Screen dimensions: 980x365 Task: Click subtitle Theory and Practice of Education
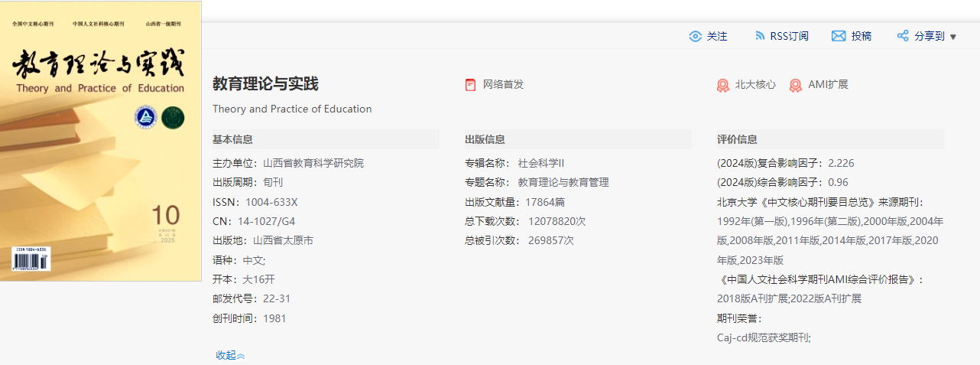[292, 109]
